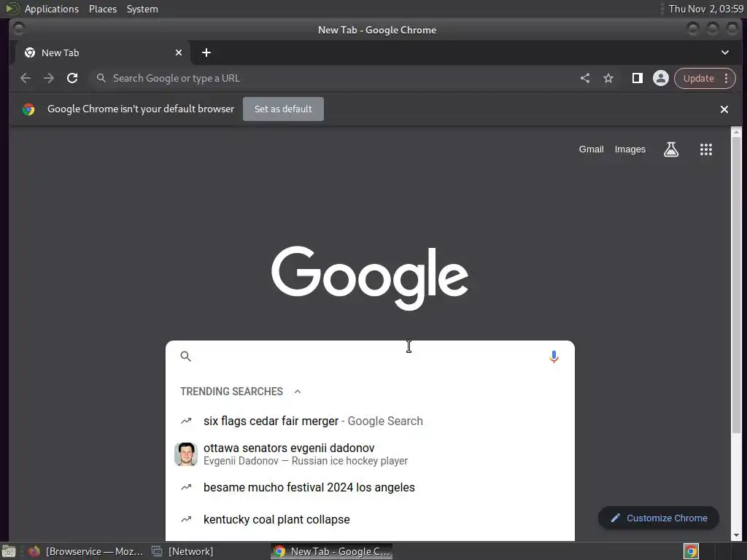
Task: Open the System menu
Action: tap(142, 9)
